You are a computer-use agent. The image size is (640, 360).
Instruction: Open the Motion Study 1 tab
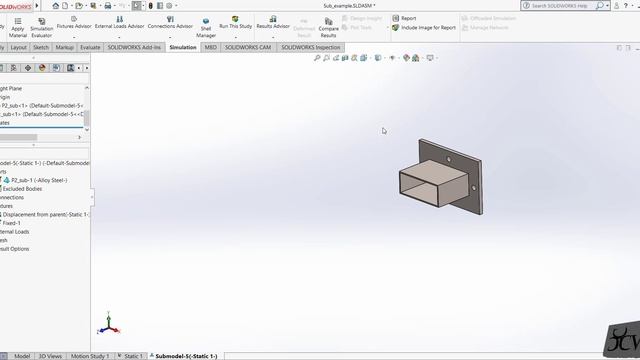click(90, 356)
